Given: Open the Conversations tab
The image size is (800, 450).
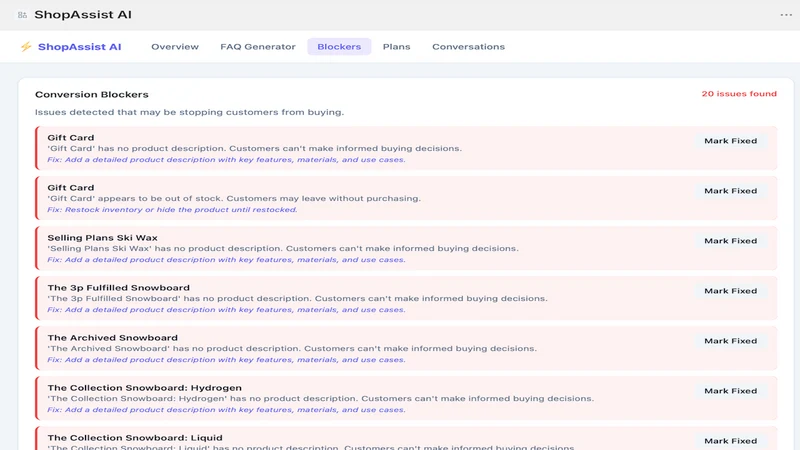Looking at the screenshot, I should click(468, 46).
